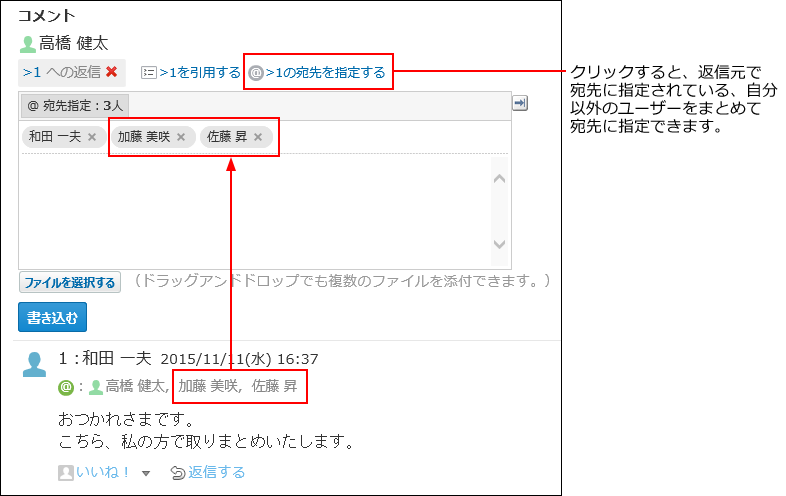This screenshot has height=496, width=786.
Task: Click inside the comment text area
Action: click(x=256, y=211)
